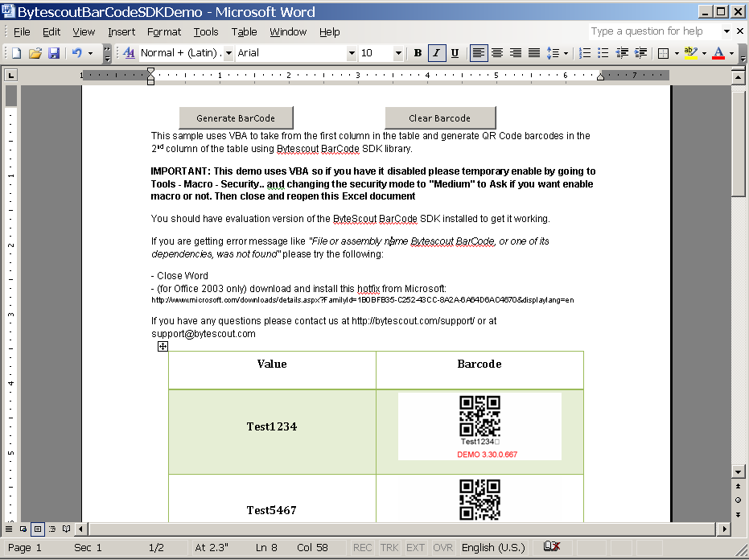This screenshot has width=749, height=560.
Task: Switch to Normal view
Action: [x=9, y=529]
